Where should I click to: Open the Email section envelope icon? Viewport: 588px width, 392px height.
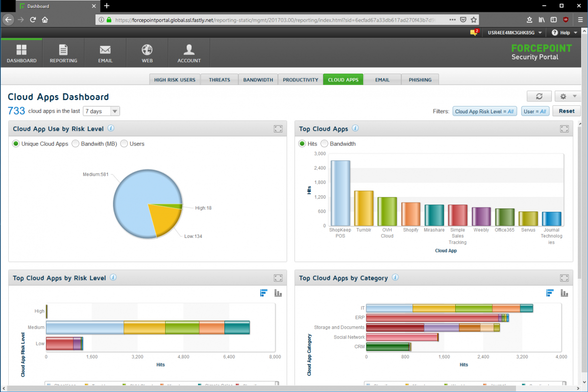coord(105,50)
